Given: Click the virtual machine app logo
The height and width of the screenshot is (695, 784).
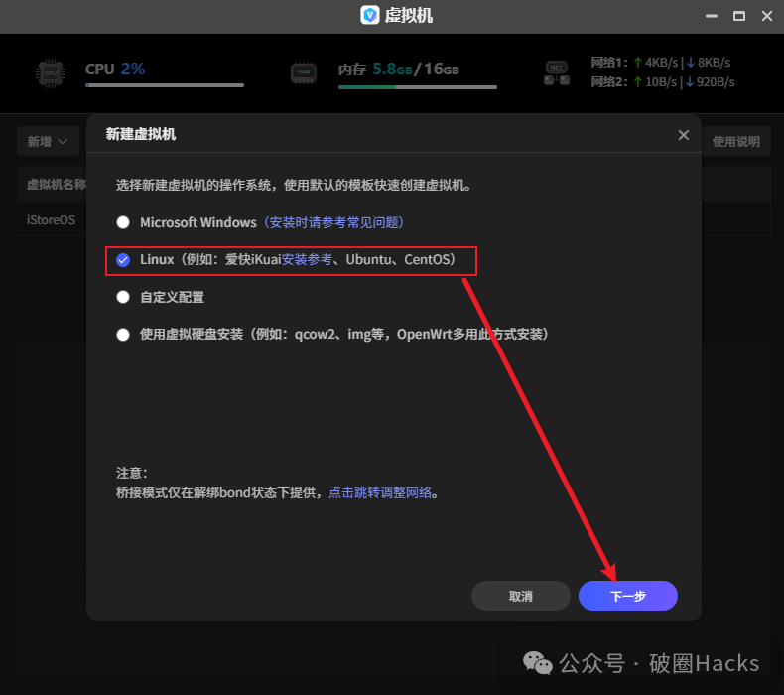Looking at the screenshot, I should point(370,15).
